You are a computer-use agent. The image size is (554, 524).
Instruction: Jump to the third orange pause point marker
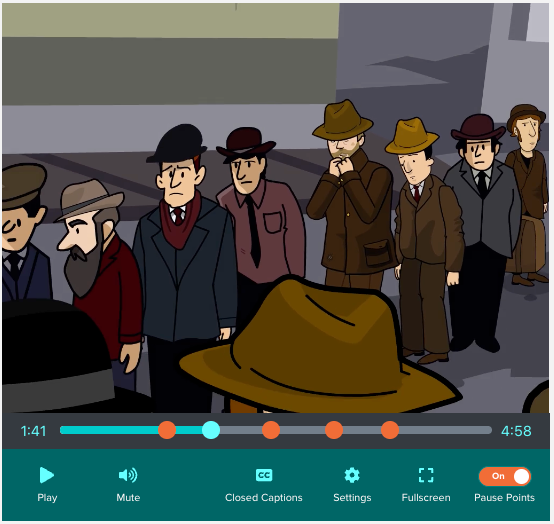(x=334, y=430)
